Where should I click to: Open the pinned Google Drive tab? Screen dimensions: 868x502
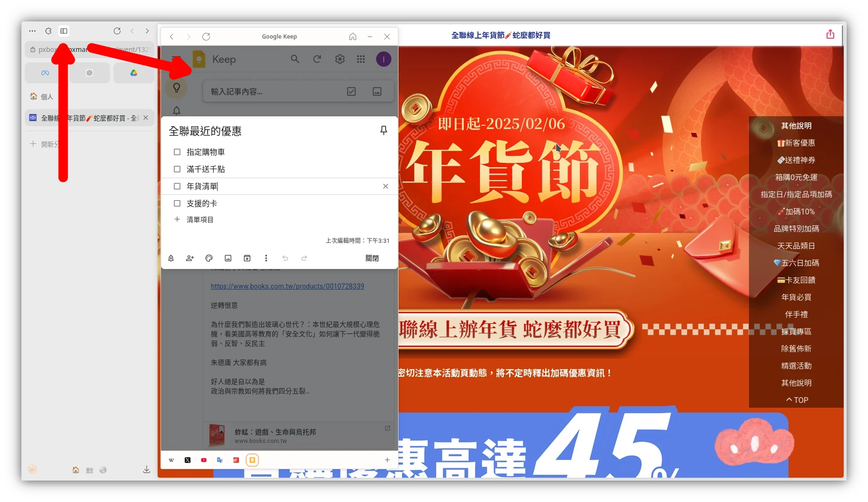click(134, 73)
